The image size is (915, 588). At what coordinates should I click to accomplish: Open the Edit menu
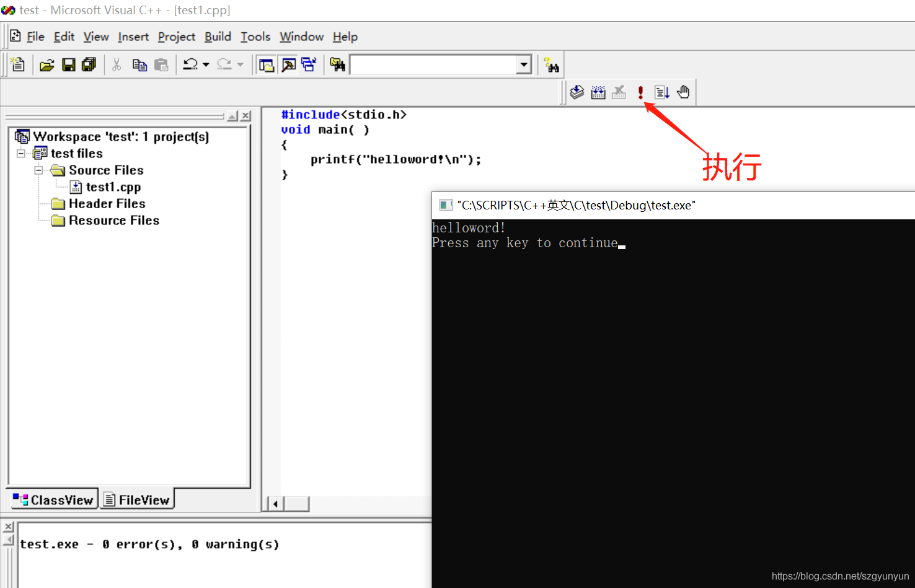(x=64, y=37)
